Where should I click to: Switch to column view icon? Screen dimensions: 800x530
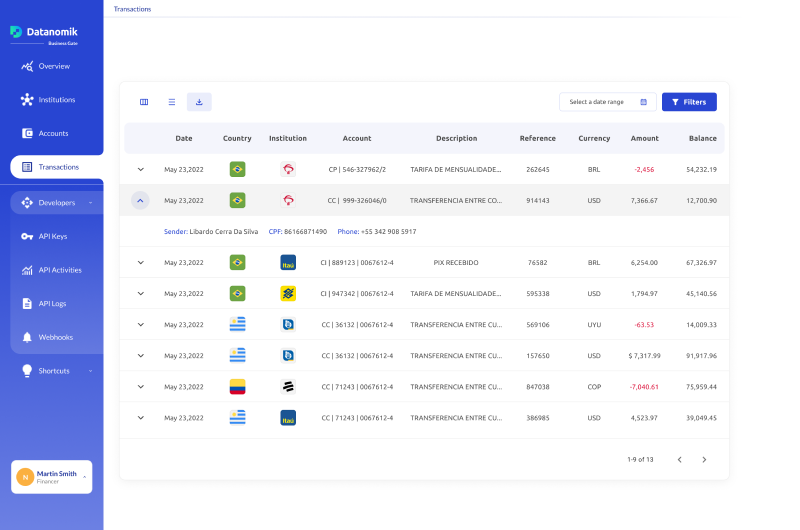click(x=144, y=102)
